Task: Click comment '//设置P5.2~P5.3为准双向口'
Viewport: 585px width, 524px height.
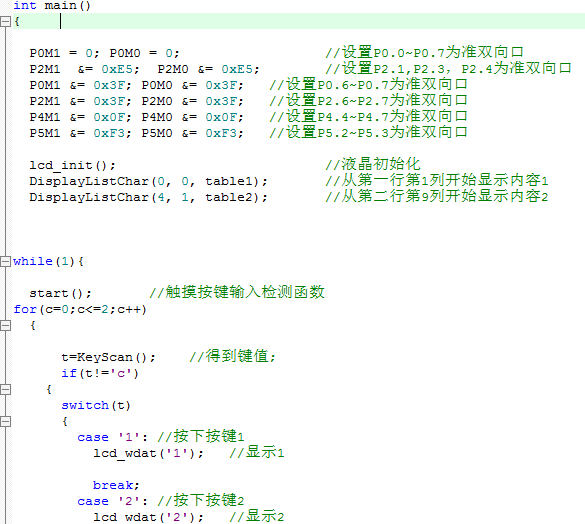Action: [x=369, y=132]
